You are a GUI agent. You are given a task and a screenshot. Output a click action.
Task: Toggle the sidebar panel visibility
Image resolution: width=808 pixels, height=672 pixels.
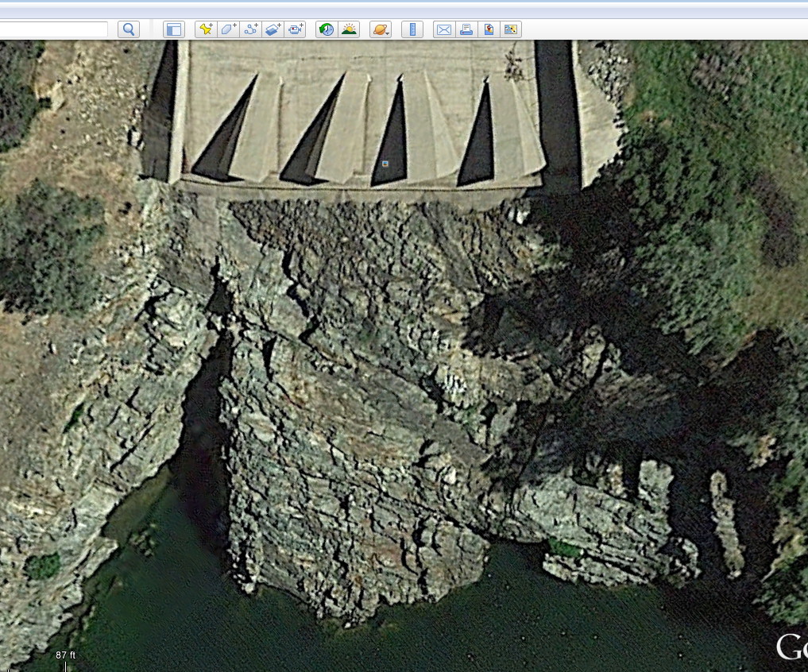173,29
